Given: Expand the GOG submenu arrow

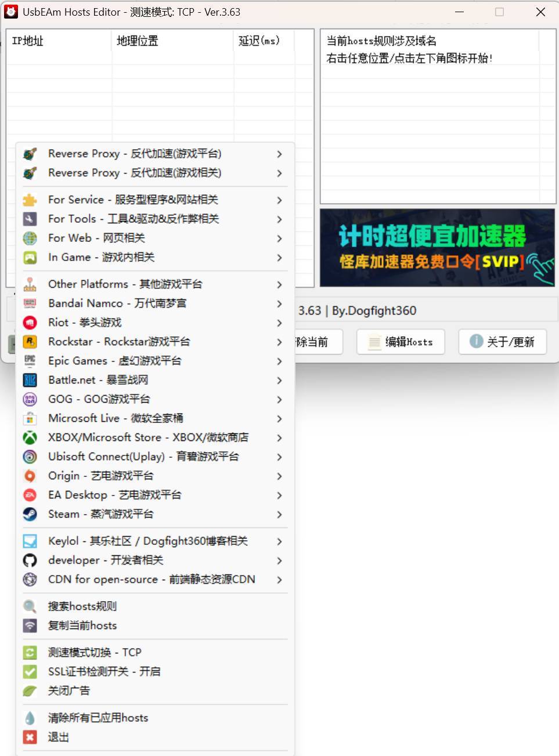Looking at the screenshot, I should point(279,399).
